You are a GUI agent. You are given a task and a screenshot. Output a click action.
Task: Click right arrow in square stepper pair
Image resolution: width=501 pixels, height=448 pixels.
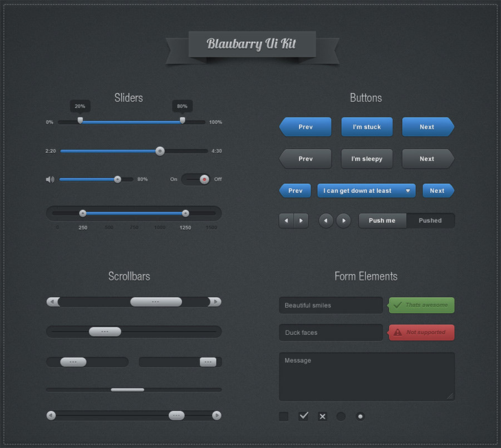pos(301,221)
